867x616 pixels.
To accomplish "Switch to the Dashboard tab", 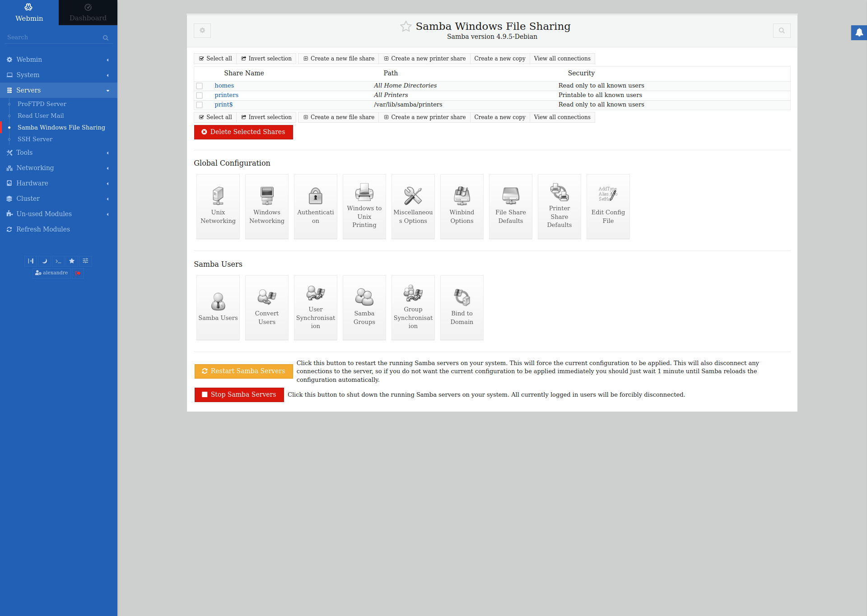I will tap(88, 13).
